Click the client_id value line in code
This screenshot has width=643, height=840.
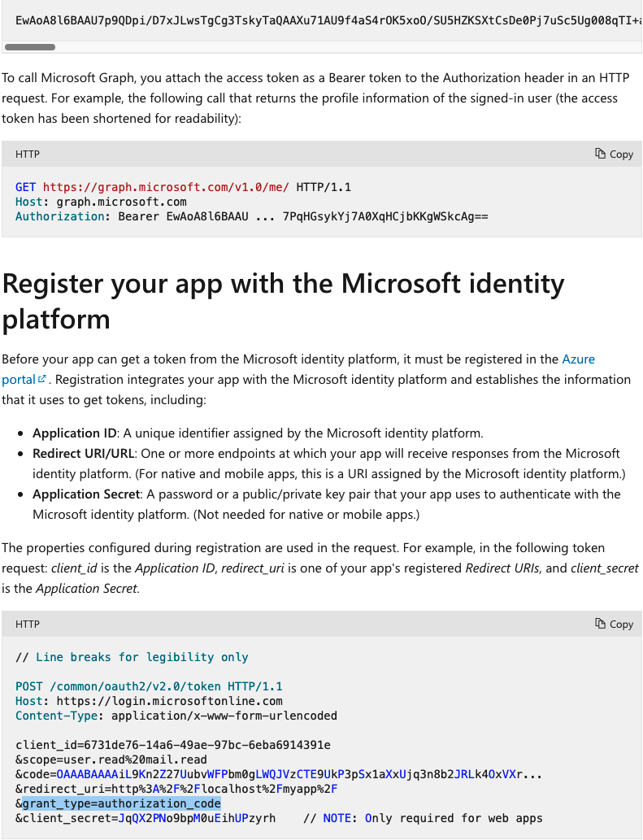(x=173, y=745)
